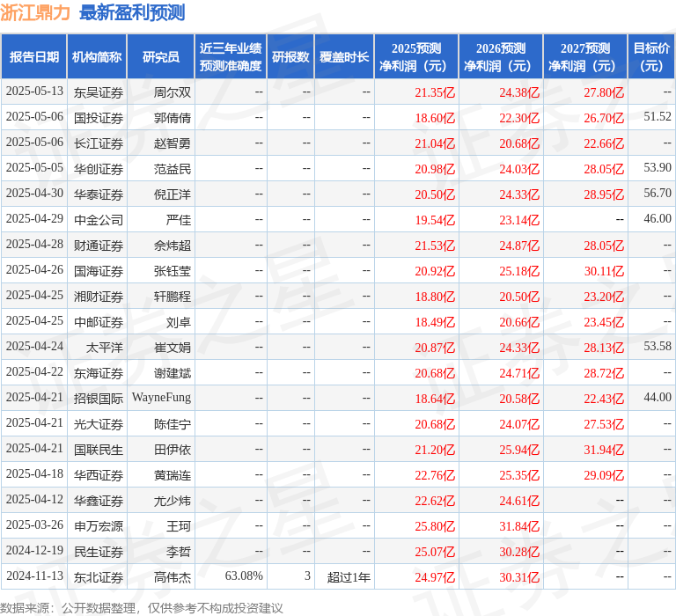
Task: Open the 东吴证券 institution row
Action: coord(99,92)
